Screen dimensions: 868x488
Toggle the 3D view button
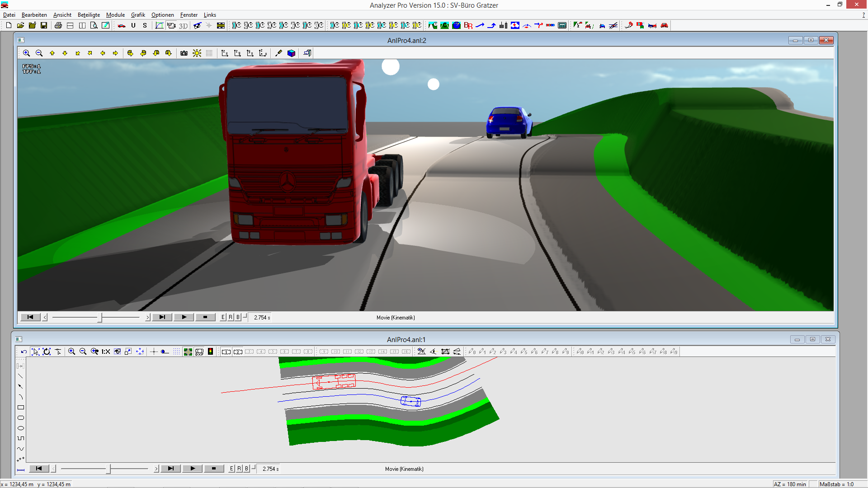[183, 25]
